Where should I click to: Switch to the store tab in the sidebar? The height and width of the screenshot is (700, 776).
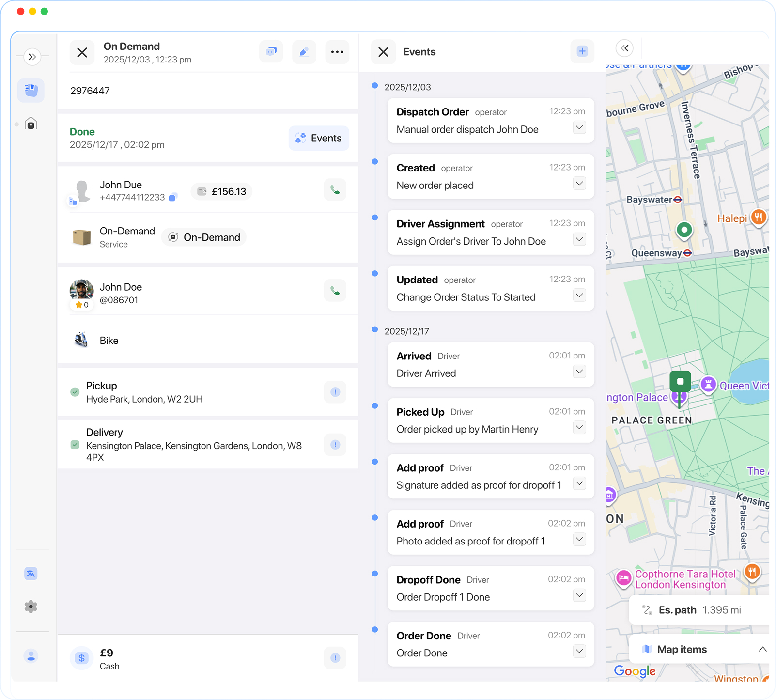tap(31, 123)
